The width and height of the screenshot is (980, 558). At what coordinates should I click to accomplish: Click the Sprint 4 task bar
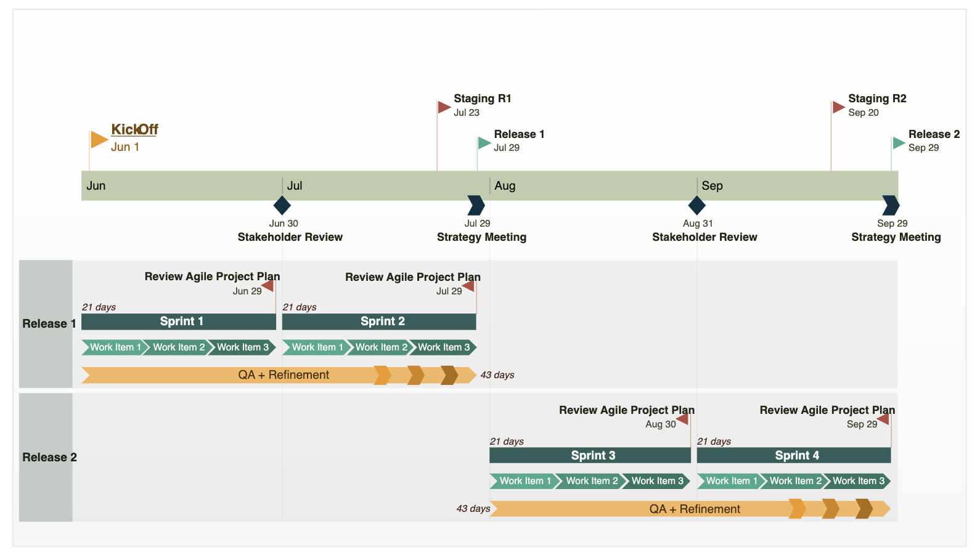pyautogui.click(x=794, y=456)
